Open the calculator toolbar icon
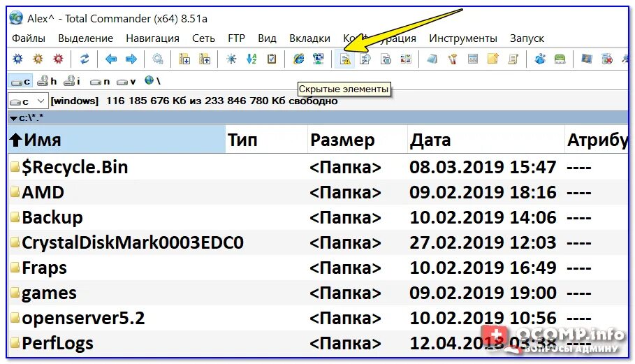The width and height of the screenshot is (635, 364). pos(473,59)
